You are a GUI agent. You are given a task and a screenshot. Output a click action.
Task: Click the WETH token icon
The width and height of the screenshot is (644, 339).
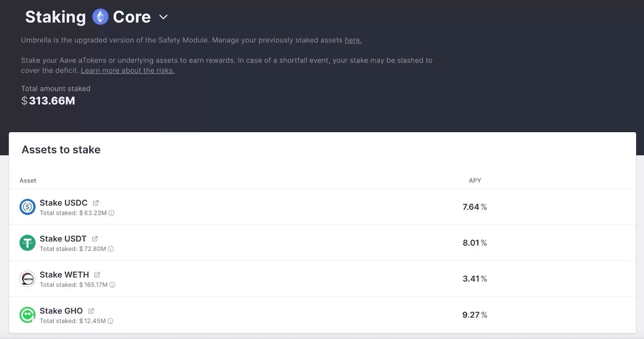27,279
